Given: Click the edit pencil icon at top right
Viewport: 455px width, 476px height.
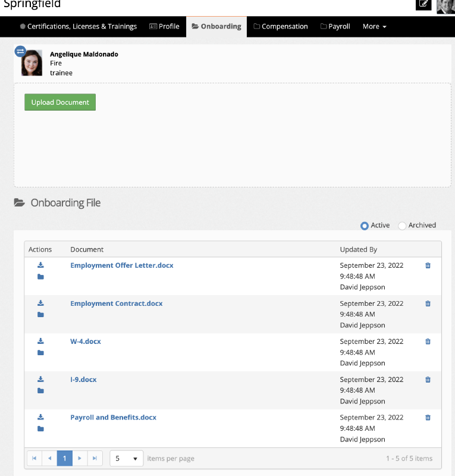Looking at the screenshot, I should point(423,4).
